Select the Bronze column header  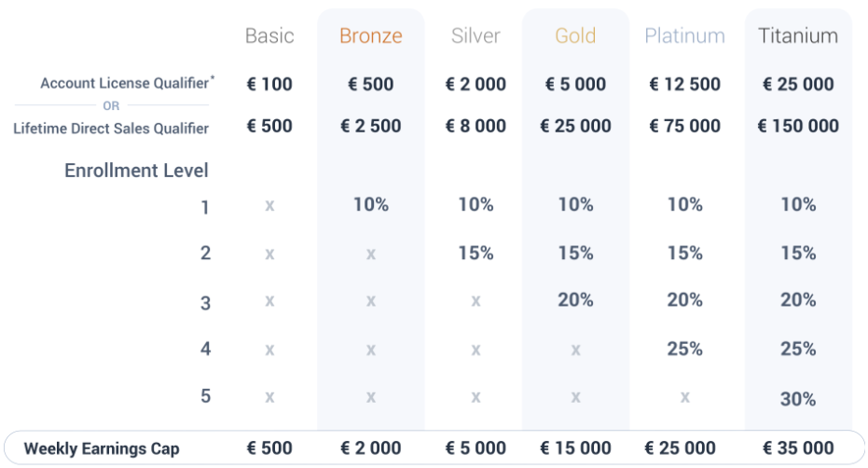point(371,36)
